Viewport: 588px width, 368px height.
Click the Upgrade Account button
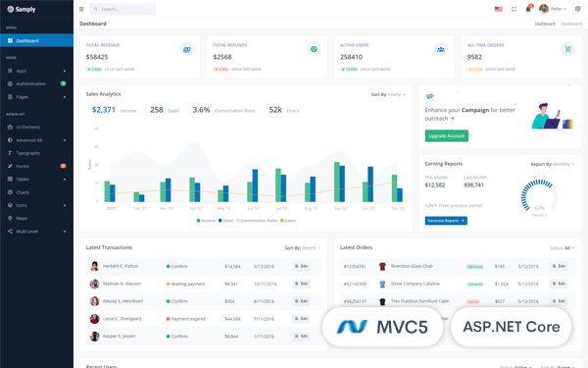click(447, 136)
